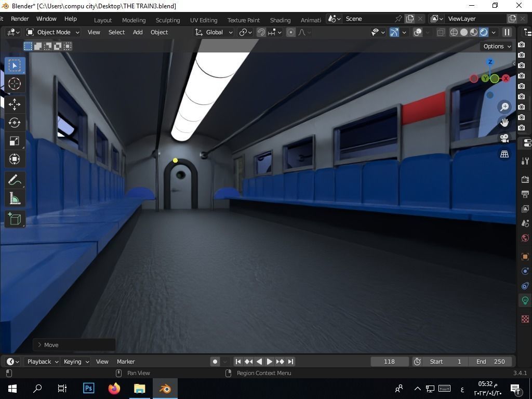Screen dimensions: 532x399
Task: Toggle auto keying record button
Action: coord(215,362)
